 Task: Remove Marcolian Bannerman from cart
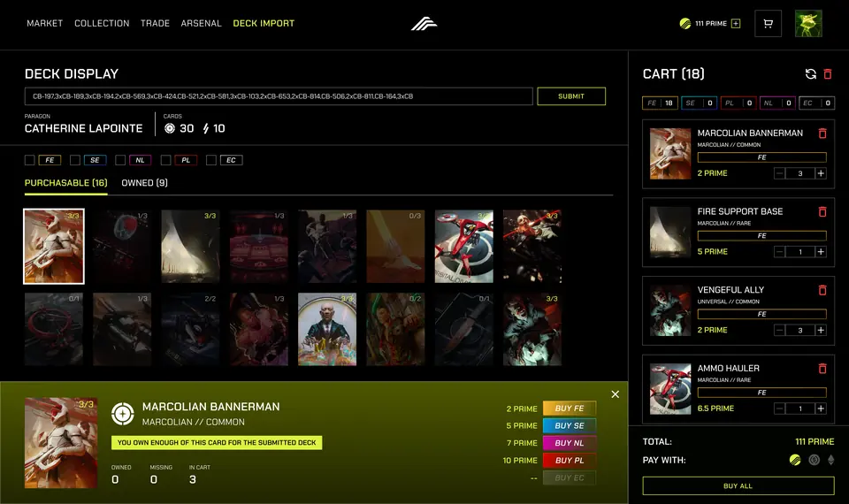822,134
